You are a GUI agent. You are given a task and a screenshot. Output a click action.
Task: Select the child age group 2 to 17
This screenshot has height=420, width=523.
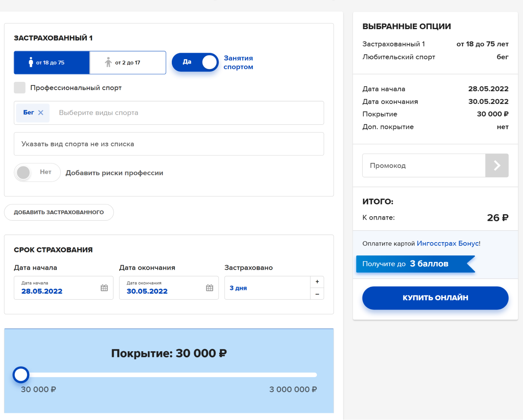(x=128, y=63)
